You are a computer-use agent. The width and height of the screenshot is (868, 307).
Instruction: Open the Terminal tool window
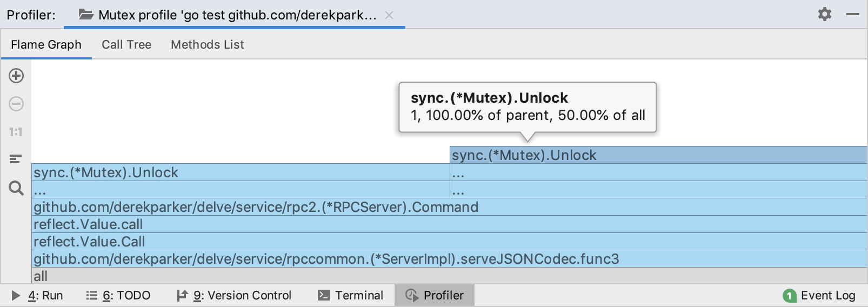350,295
